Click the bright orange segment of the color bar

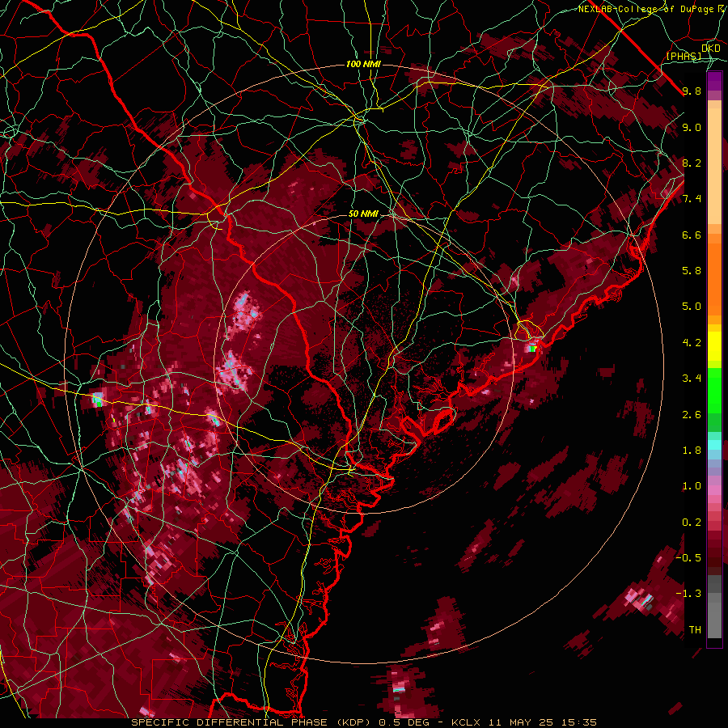pos(714,278)
